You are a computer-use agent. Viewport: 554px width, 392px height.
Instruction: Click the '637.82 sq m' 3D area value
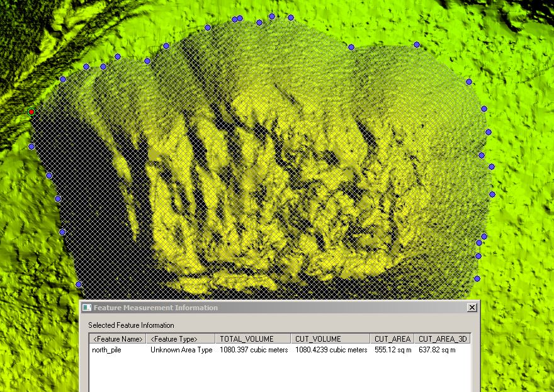pos(437,350)
